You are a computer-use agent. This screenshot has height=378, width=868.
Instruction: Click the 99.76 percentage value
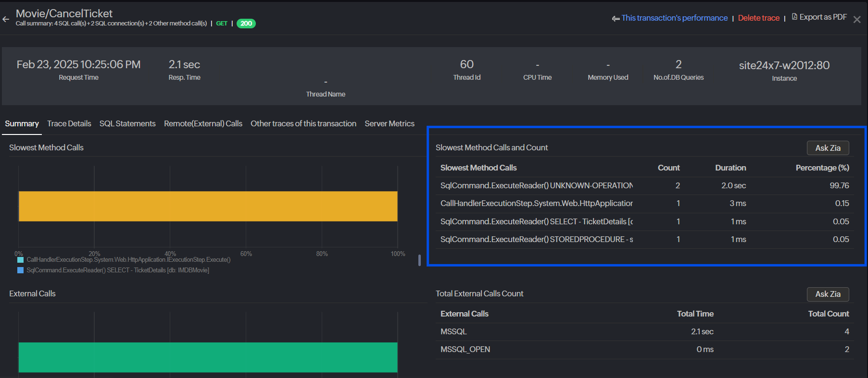pos(839,185)
